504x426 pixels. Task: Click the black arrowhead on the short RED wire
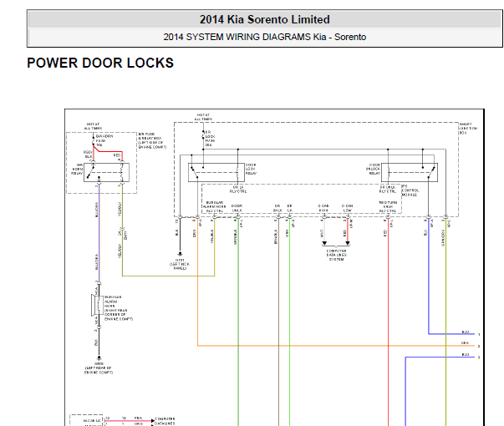click(x=348, y=243)
